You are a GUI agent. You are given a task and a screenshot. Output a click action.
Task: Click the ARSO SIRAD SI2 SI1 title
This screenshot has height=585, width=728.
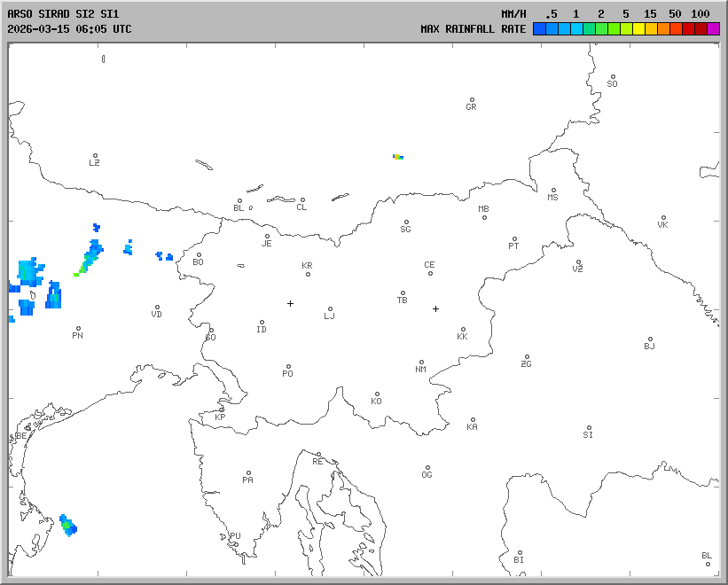[63, 14]
